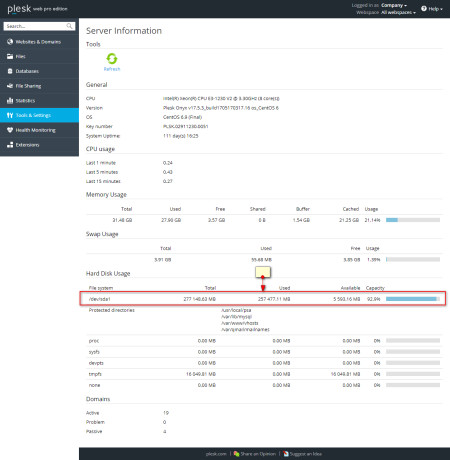Expand the All webspaces dropdown
450x460 pixels.
[x=398, y=12]
